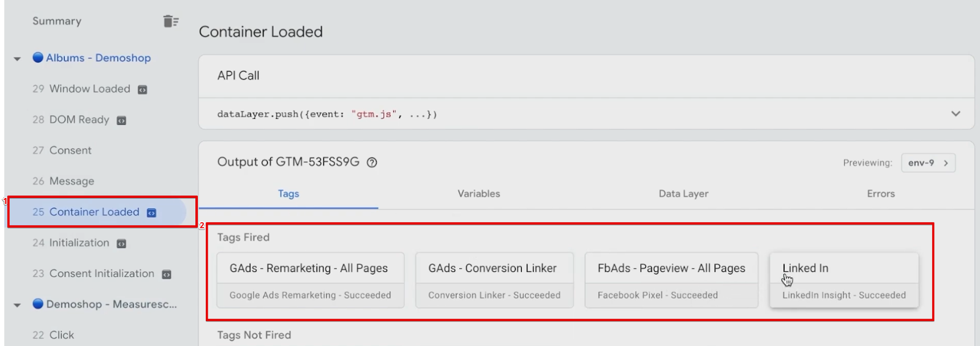Click the Previewing: label
The width and height of the screenshot is (980, 346).
coord(867,163)
